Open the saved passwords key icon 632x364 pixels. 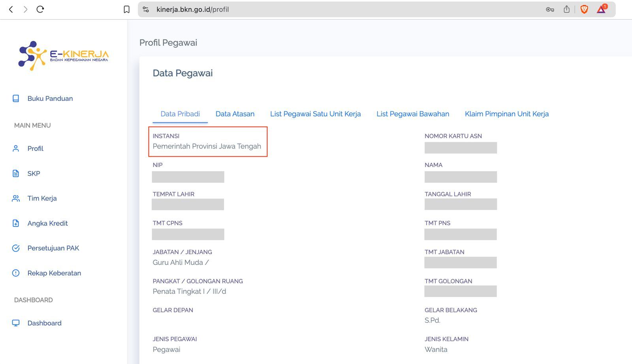[x=550, y=9]
